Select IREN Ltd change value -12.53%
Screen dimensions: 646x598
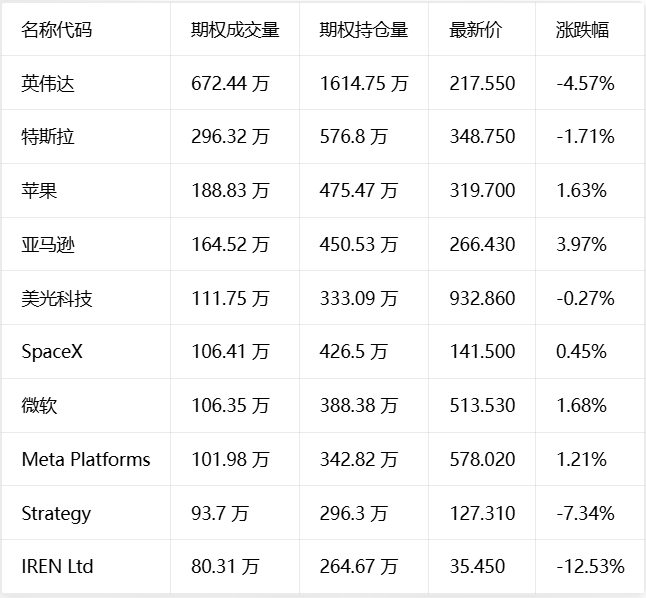590,567
